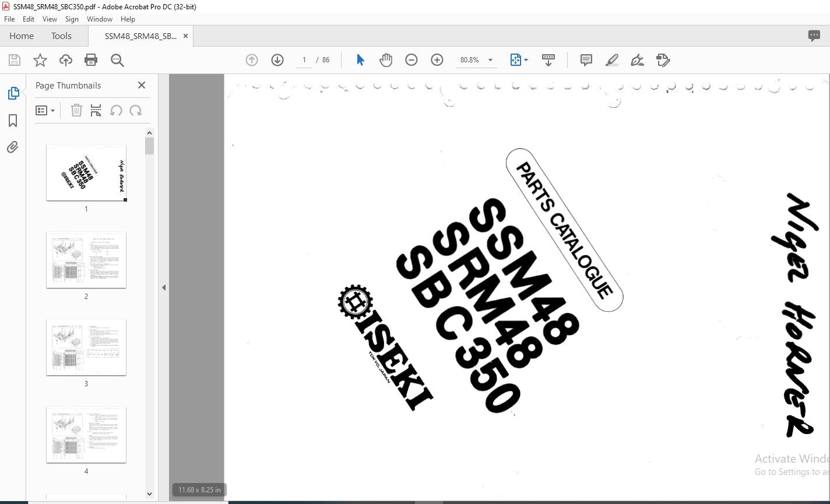830x504 pixels.
Task: Open the Edit menu
Action: pos(29,19)
